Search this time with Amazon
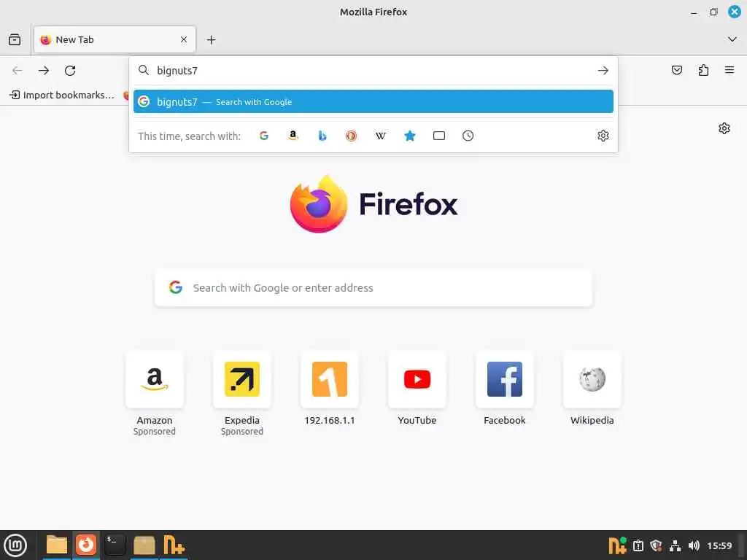This screenshot has height=560, width=747. click(293, 136)
